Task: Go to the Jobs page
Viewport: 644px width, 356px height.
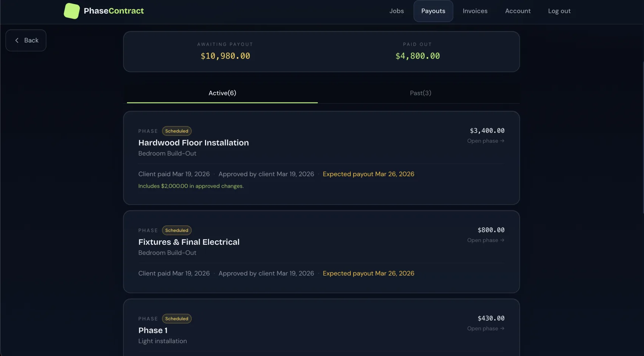Action: pyautogui.click(x=396, y=11)
